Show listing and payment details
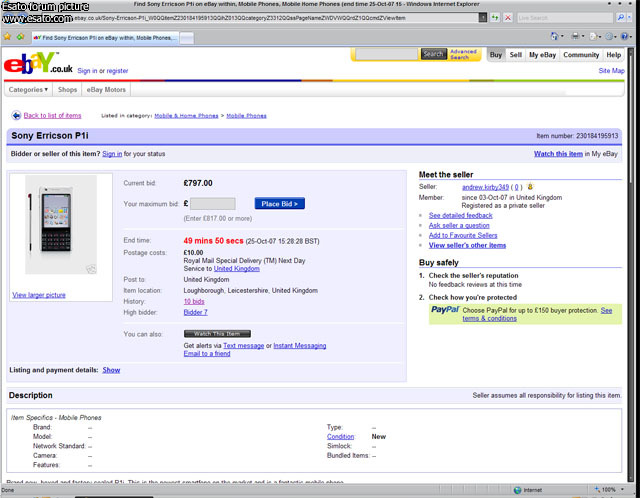The width and height of the screenshot is (640, 498). [111, 370]
